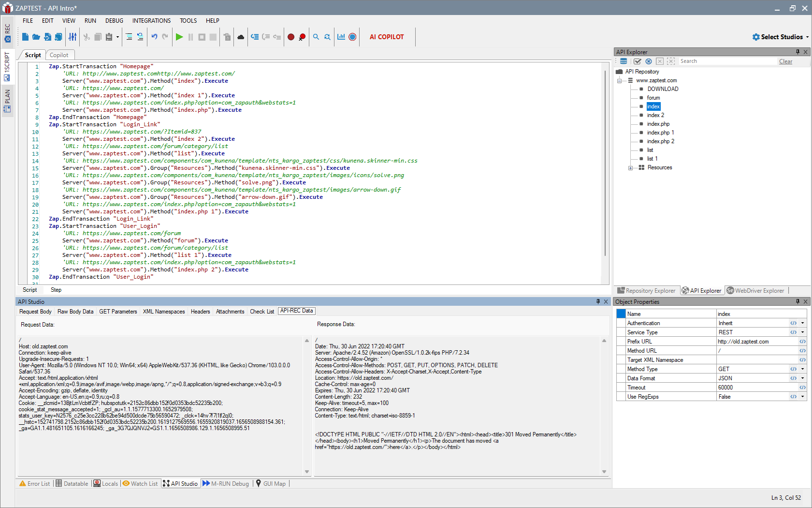The image size is (812, 508).
Task: Open the REC side panel
Action: 7,33
